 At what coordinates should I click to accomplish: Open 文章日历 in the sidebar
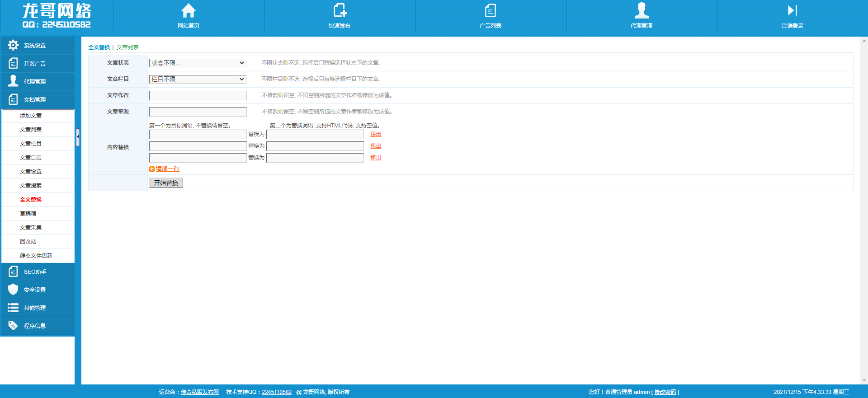tap(31, 158)
